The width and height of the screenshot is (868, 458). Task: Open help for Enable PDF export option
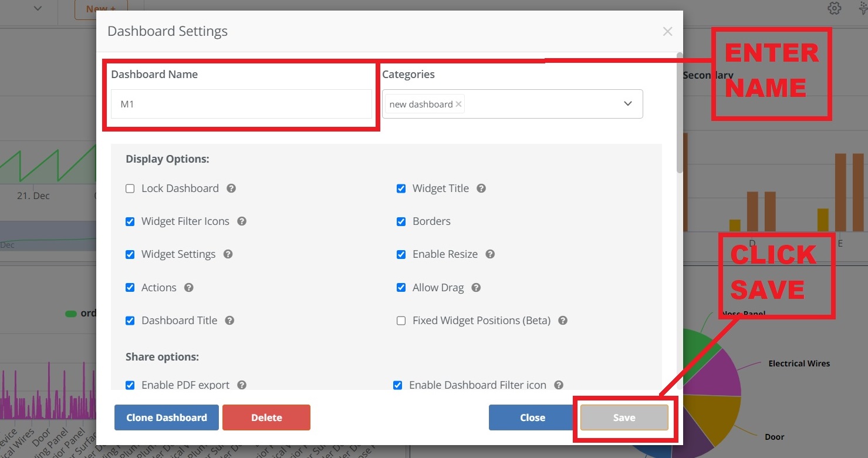[x=241, y=385]
